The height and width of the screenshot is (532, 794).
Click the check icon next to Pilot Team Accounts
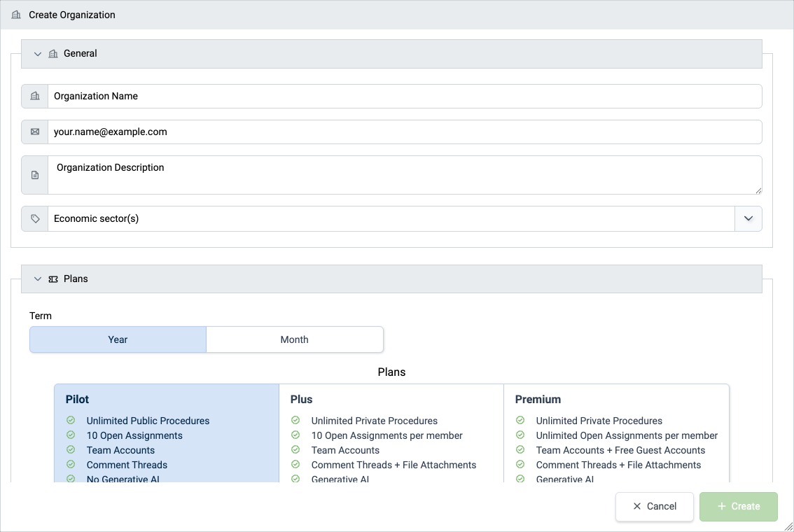(71, 449)
